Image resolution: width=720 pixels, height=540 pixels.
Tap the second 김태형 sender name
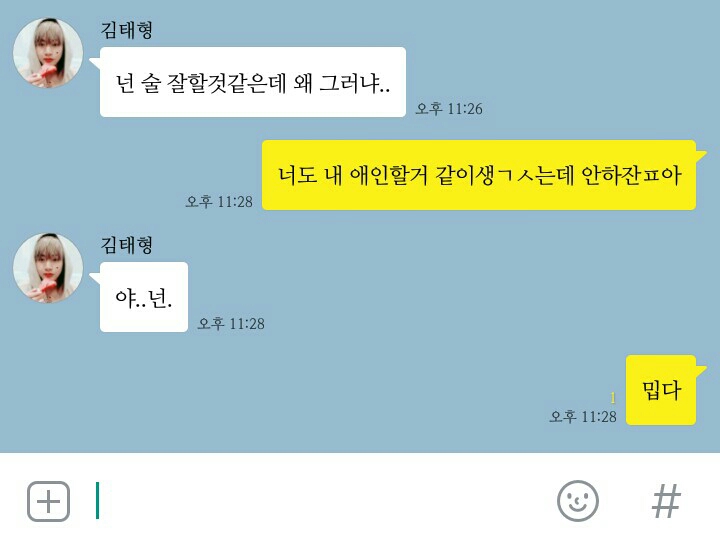tap(126, 245)
